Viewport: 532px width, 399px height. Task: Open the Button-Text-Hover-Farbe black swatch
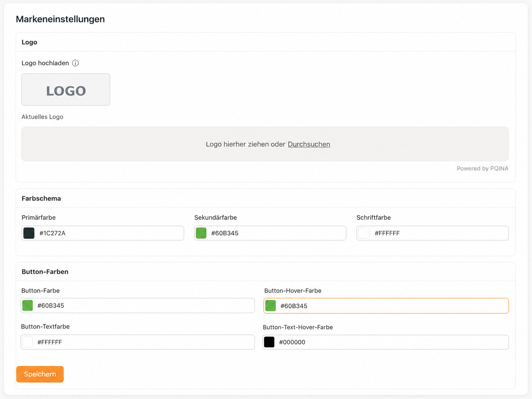pos(269,342)
